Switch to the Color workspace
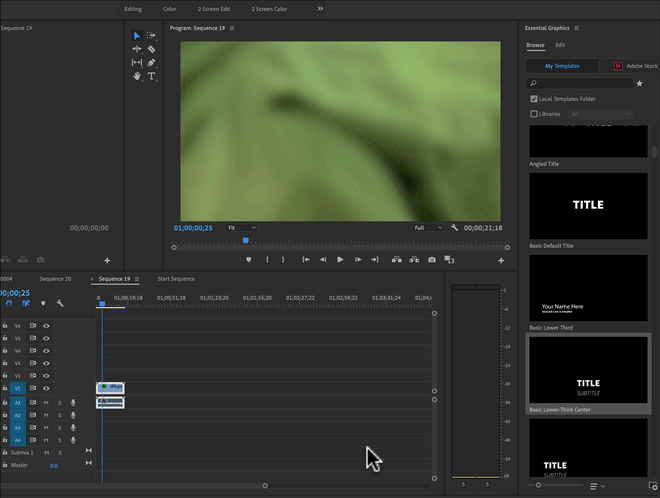This screenshot has height=498, width=660. 170,9
